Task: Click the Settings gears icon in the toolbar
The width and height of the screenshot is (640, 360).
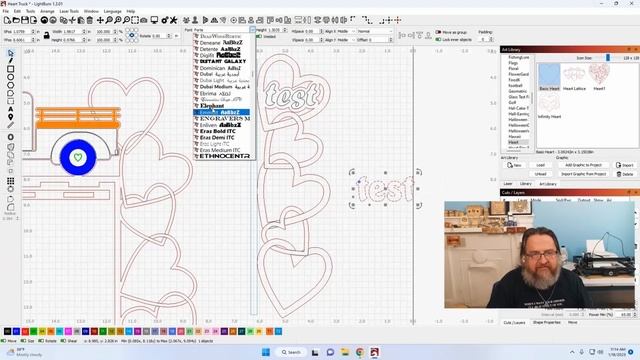Action: (165, 20)
